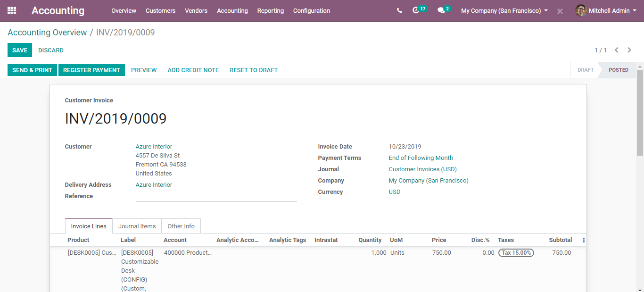
Task: Open My Company (San Francisco) company link
Action: tap(429, 181)
